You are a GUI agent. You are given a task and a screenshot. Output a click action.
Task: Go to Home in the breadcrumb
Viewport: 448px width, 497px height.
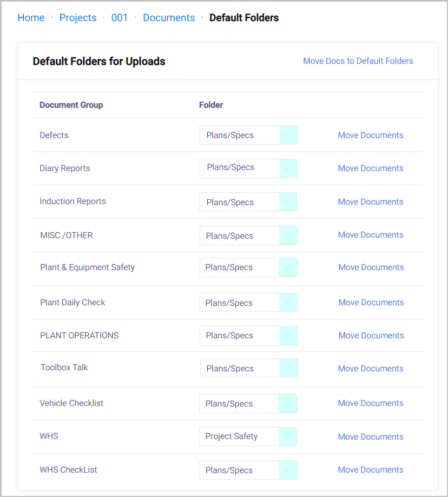[x=31, y=18]
